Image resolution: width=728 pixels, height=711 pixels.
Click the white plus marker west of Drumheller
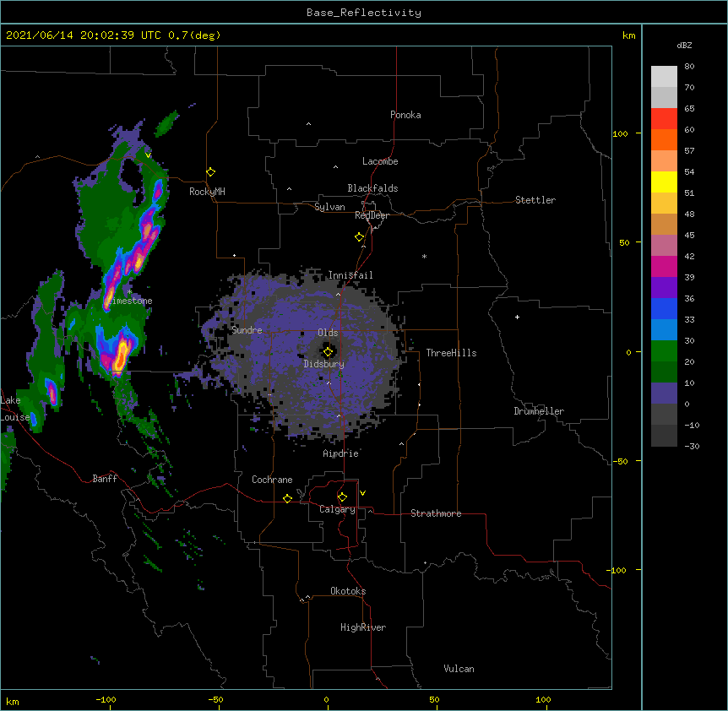(517, 317)
